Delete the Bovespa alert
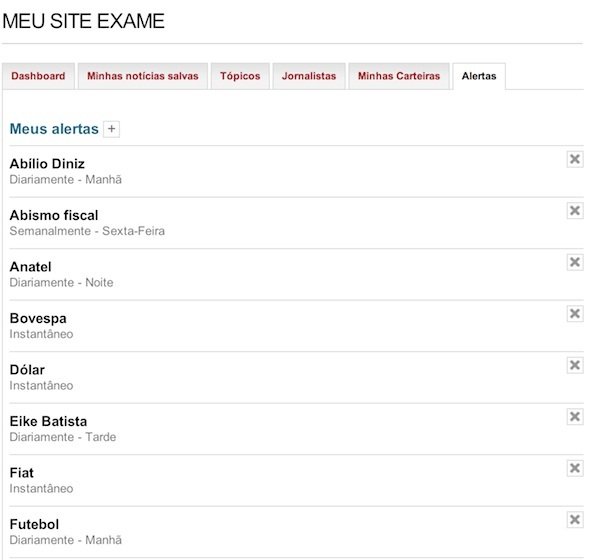 [575, 314]
